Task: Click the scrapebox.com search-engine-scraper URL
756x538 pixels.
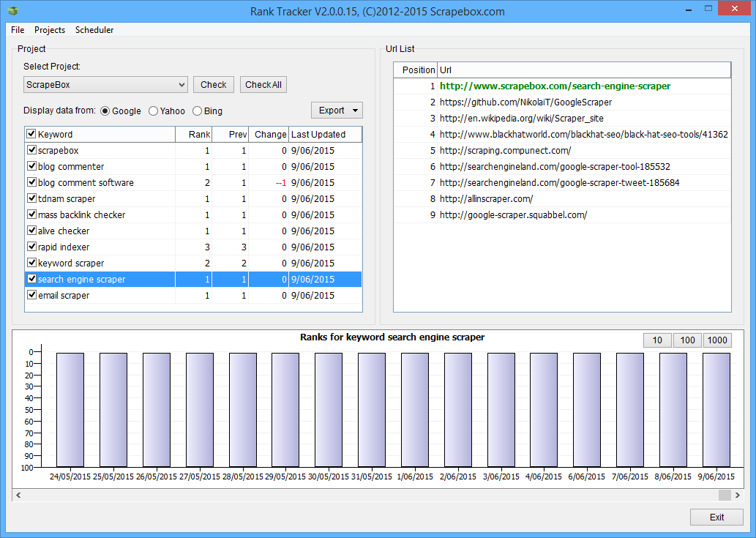Action: [x=554, y=86]
